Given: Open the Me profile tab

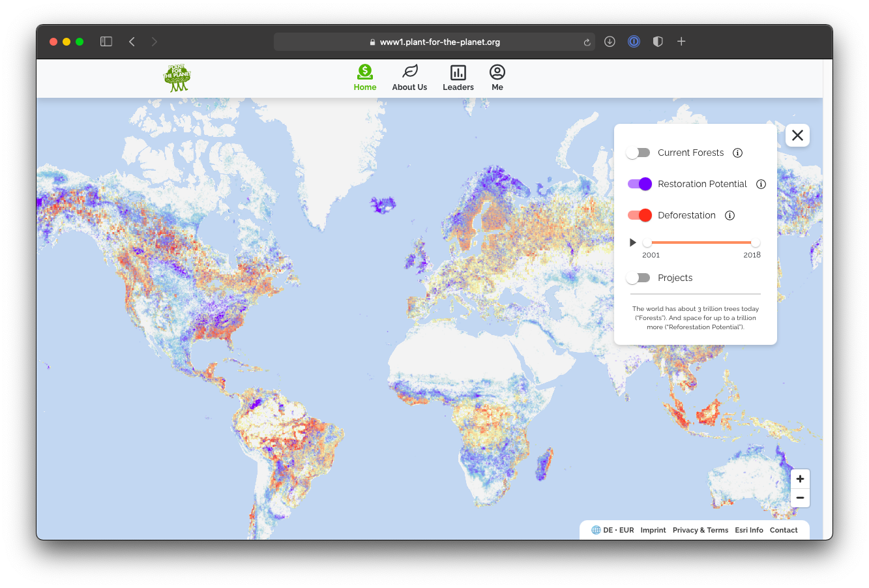Looking at the screenshot, I should click(497, 78).
